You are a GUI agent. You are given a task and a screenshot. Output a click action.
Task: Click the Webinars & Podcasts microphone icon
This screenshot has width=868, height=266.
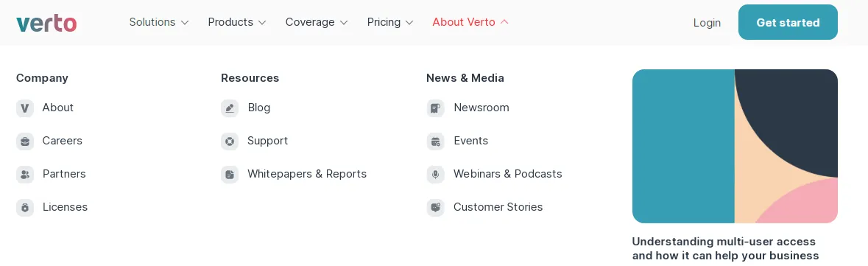click(436, 175)
